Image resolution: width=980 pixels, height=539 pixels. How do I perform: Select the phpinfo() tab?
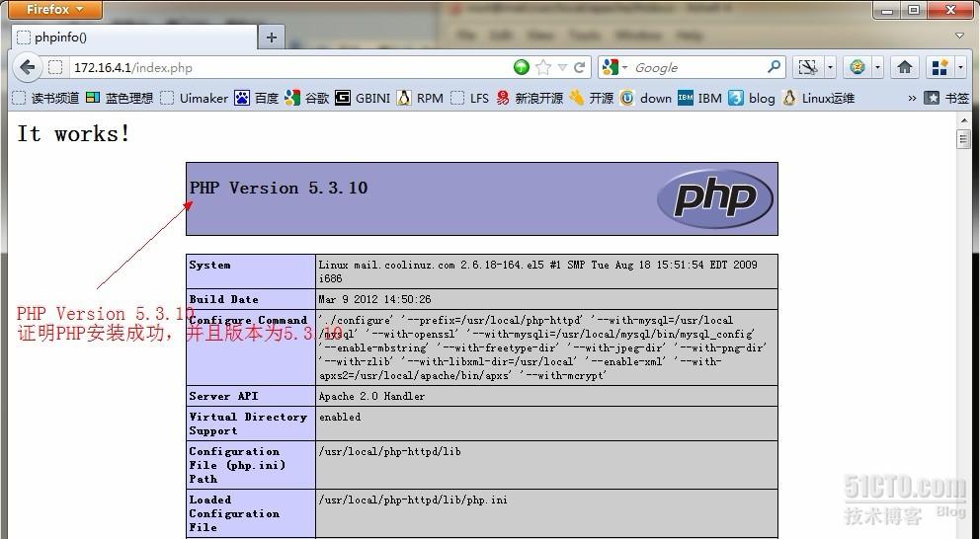pos(134,38)
